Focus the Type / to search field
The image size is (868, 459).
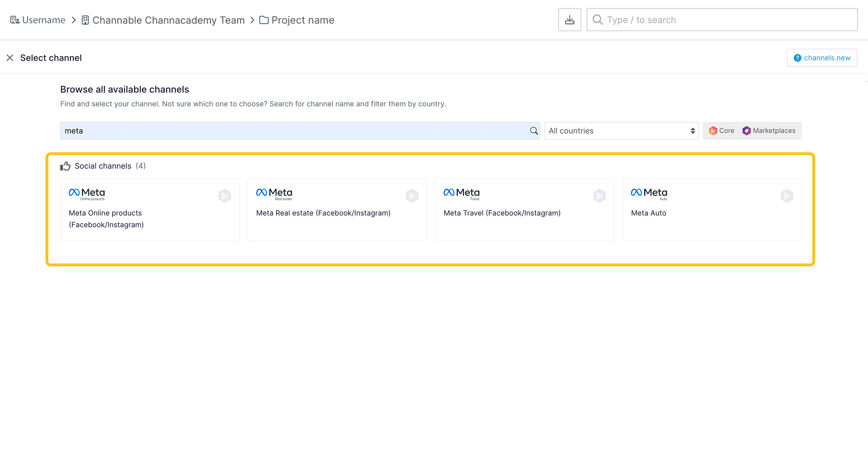(722, 20)
